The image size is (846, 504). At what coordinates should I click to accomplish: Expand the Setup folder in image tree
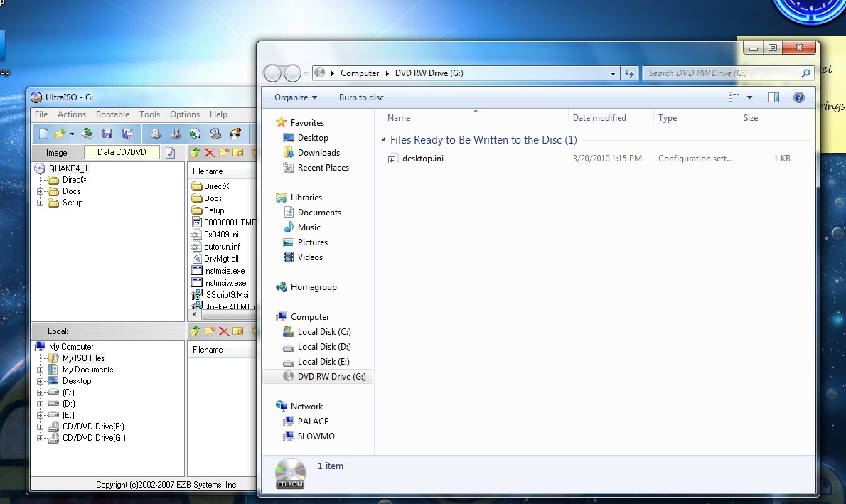tap(40, 203)
